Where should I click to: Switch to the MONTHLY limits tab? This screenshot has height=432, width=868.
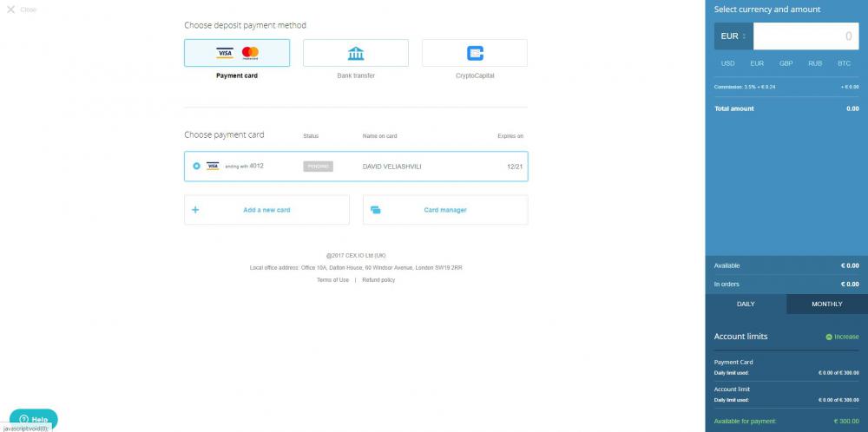826,304
